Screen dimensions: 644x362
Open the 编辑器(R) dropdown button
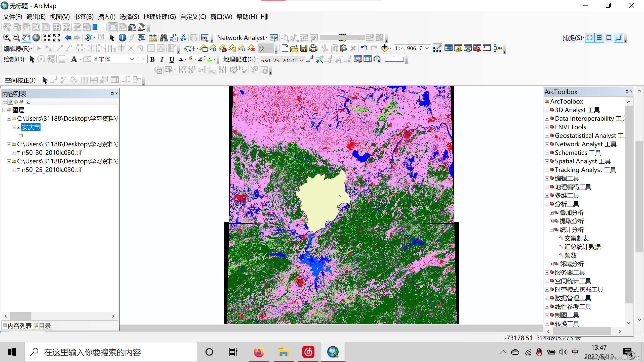tap(18, 49)
